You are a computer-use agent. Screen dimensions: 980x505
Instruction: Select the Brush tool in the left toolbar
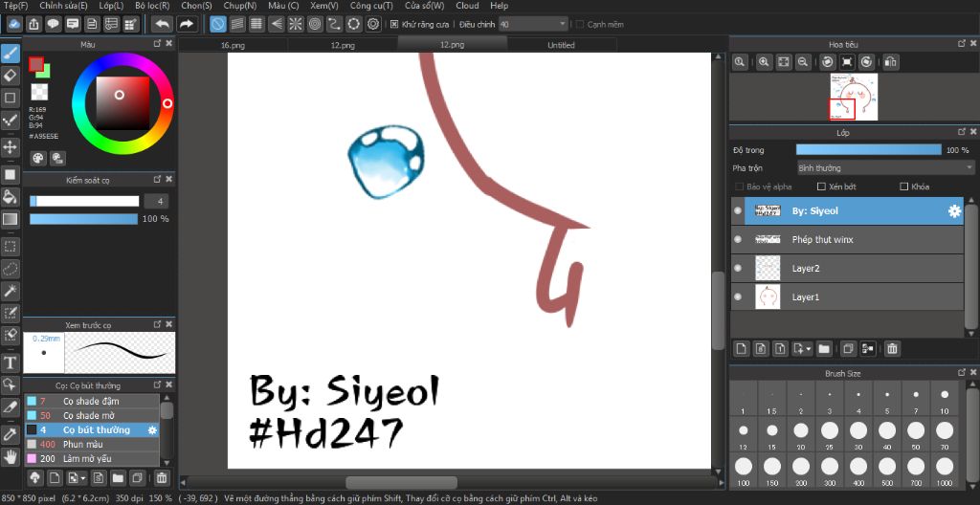pos(10,54)
